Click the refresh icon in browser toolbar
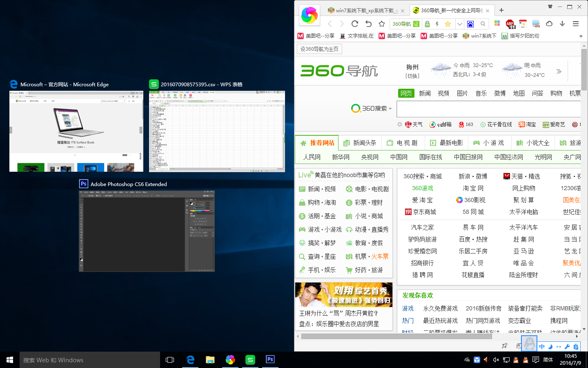 click(x=354, y=24)
